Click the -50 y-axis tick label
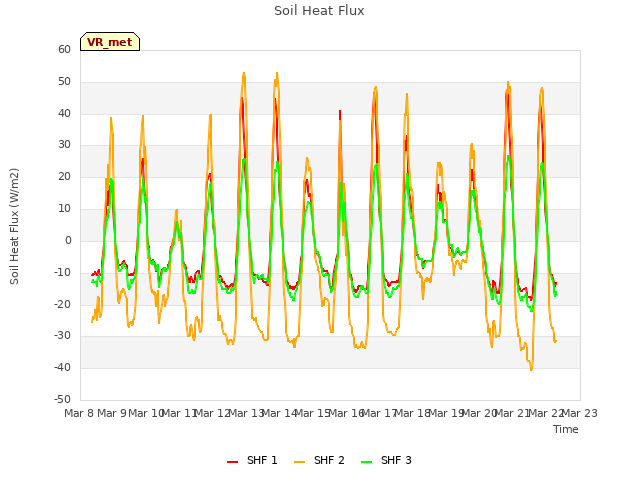 click(63, 399)
